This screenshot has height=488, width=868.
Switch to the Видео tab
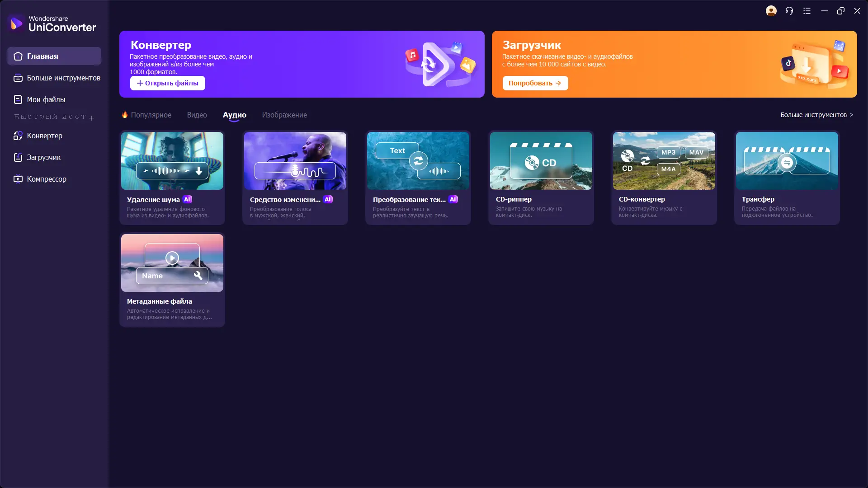tap(197, 115)
